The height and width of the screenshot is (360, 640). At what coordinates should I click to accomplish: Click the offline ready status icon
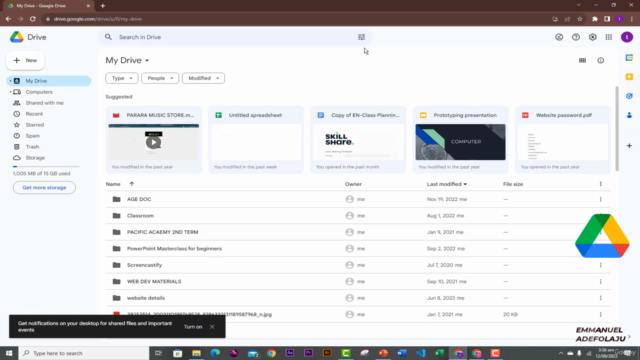coord(559,37)
